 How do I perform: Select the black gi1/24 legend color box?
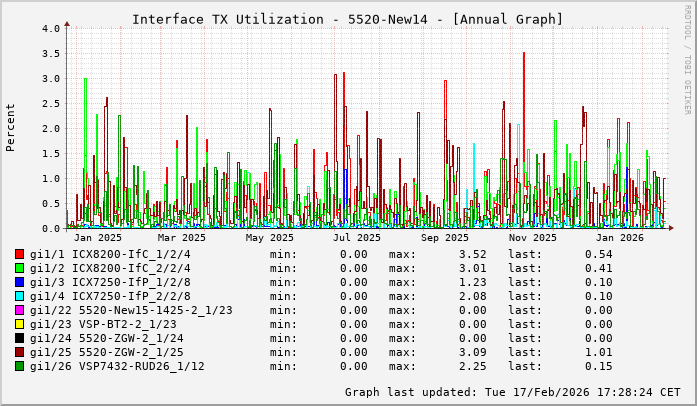click(20, 338)
